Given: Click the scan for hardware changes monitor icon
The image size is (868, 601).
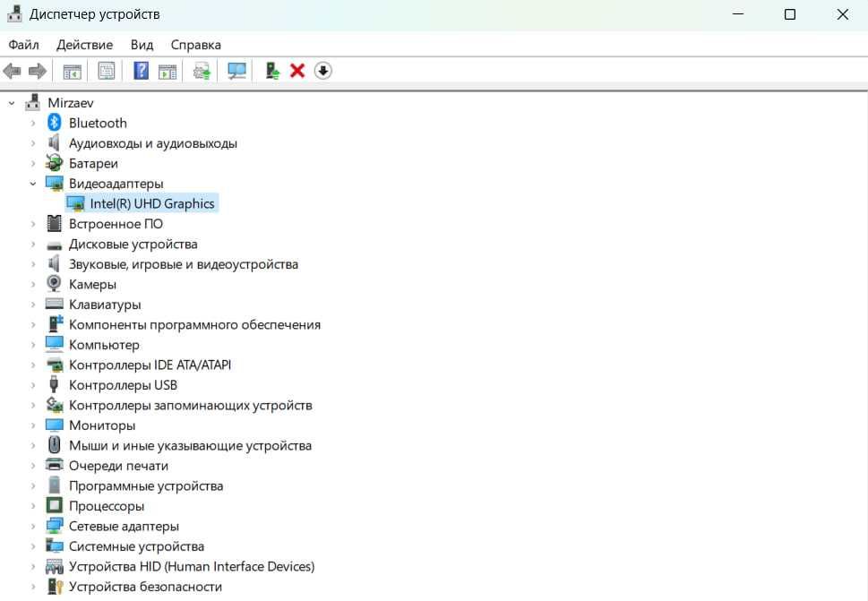Looking at the screenshot, I should click(x=236, y=71).
